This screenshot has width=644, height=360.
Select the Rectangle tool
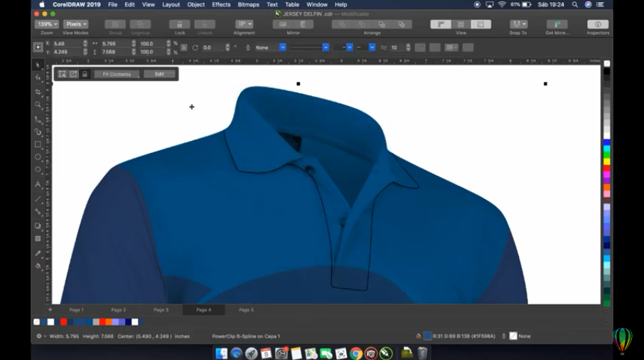38,144
